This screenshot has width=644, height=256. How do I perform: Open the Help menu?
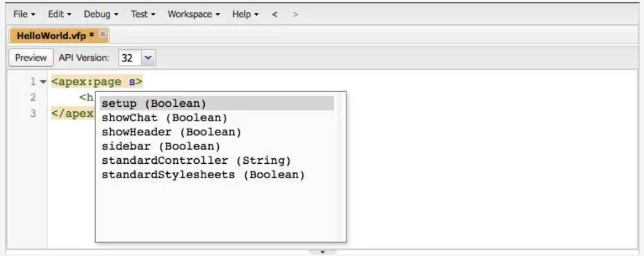click(x=245, y=15)
